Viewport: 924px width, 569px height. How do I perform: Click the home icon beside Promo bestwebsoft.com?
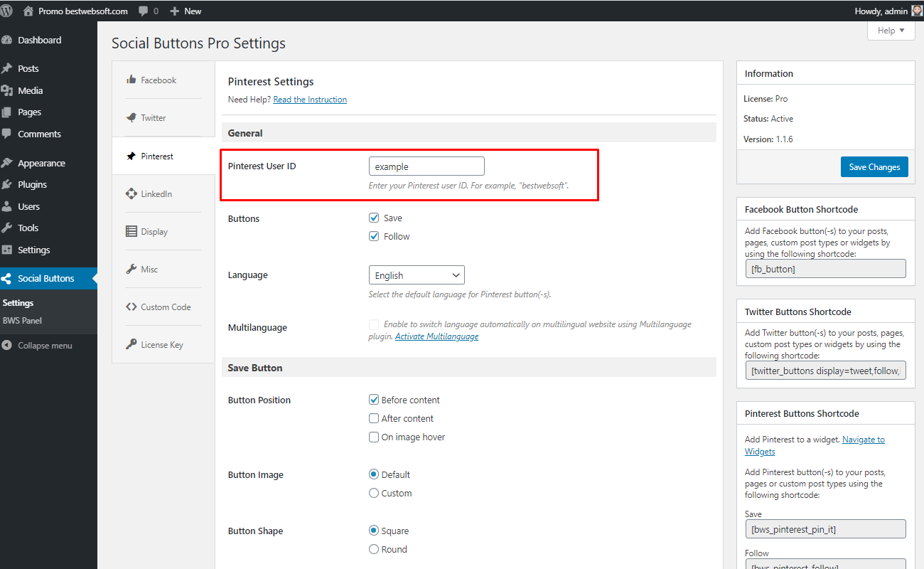(28, 11)
